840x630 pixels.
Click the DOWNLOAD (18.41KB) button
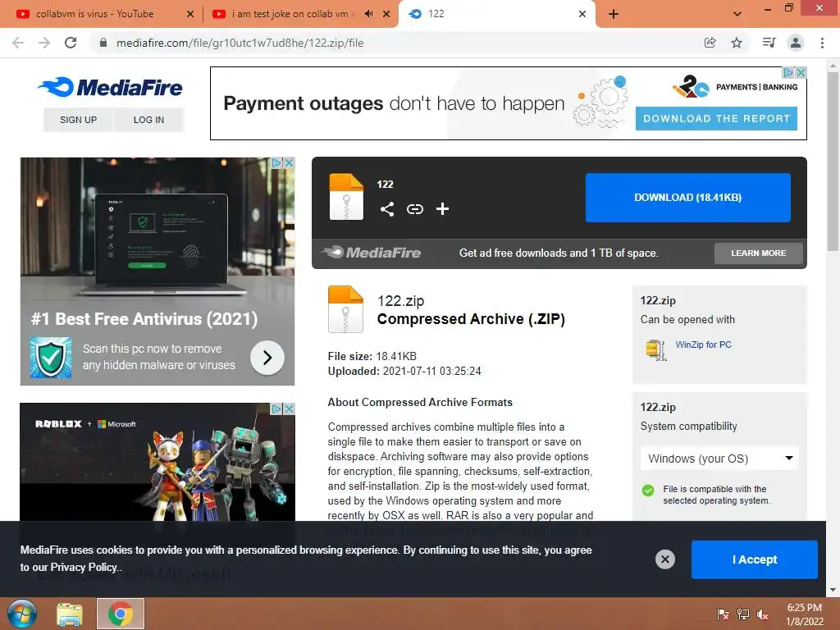(x=688, y=197)
